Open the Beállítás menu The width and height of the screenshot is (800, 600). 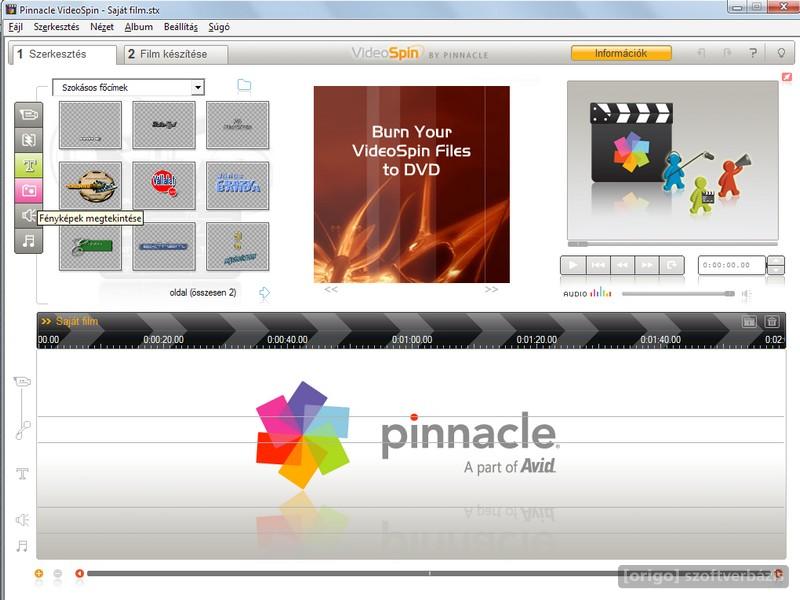181,27
